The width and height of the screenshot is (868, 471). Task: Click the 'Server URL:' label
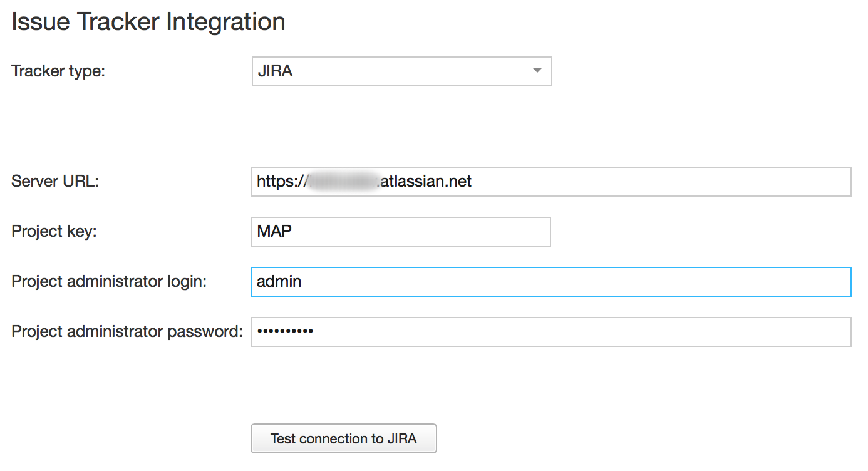[55, 182]
